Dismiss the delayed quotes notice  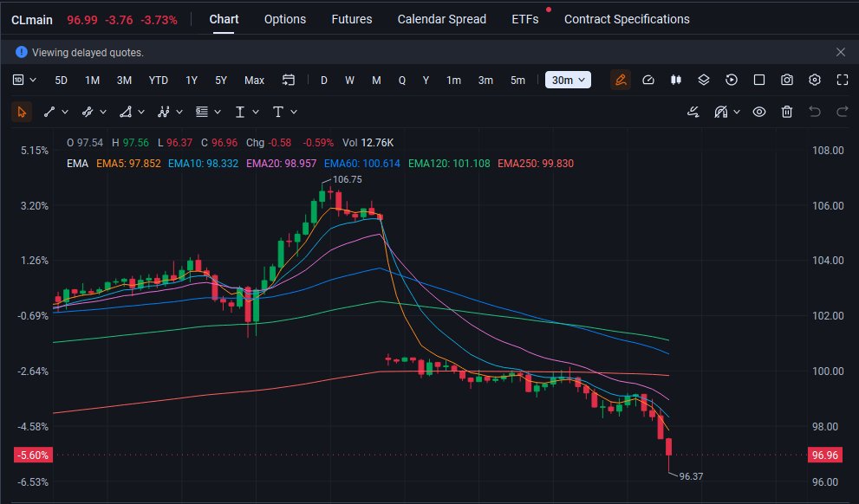[x=841, y=52]
